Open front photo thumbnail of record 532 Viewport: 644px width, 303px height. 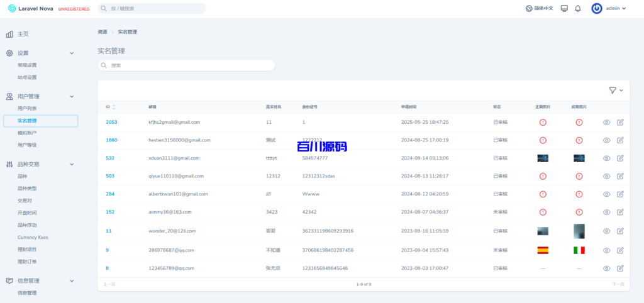click(x=543, y=158)
